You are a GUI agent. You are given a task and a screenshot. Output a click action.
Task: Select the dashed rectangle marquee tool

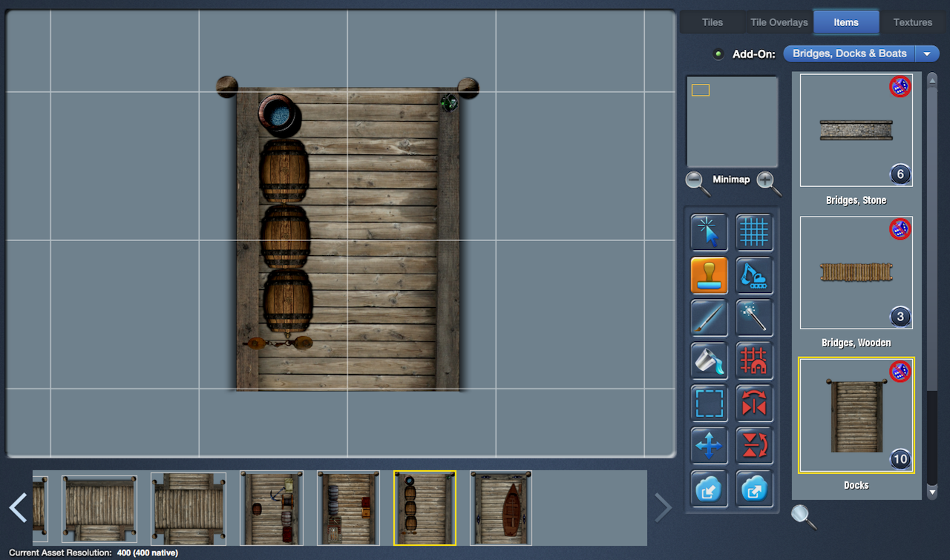709,403
